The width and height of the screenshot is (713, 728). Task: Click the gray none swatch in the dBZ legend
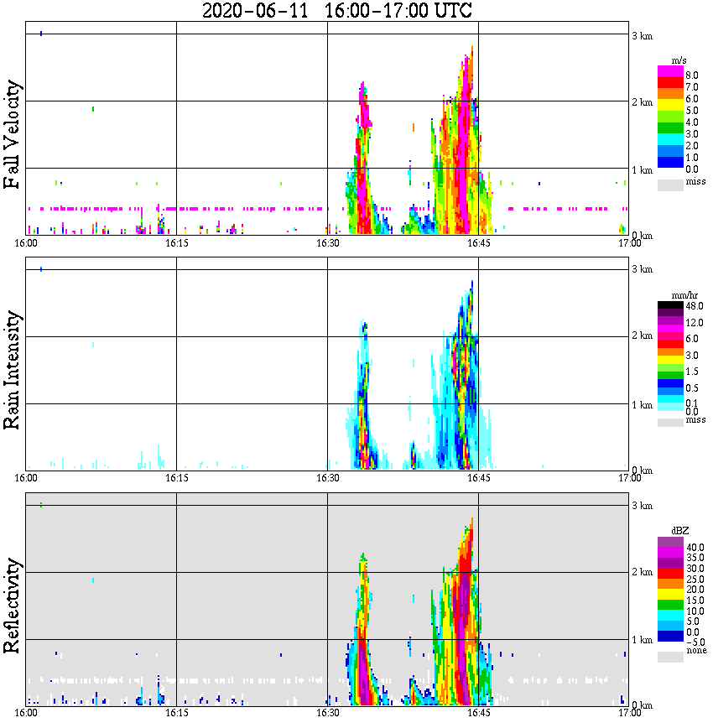tap(670, 657)
